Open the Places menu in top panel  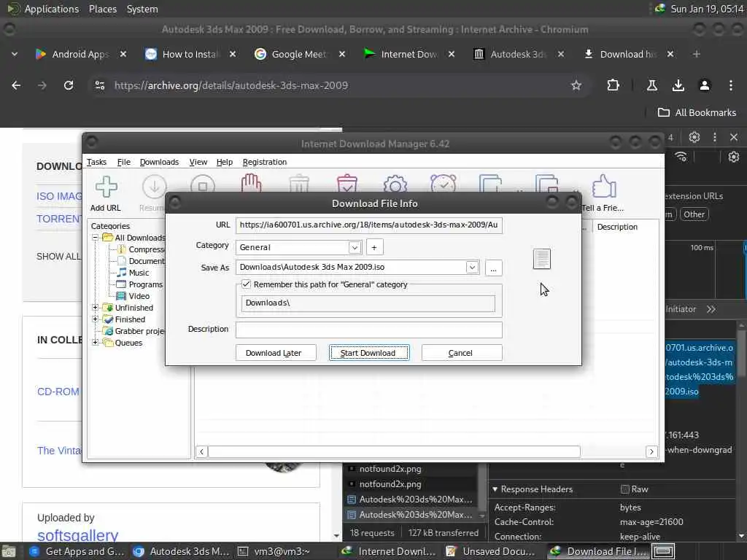[x=102, y=9]
